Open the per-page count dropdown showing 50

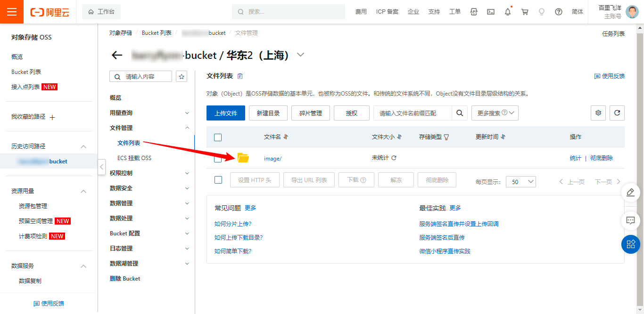520,182
